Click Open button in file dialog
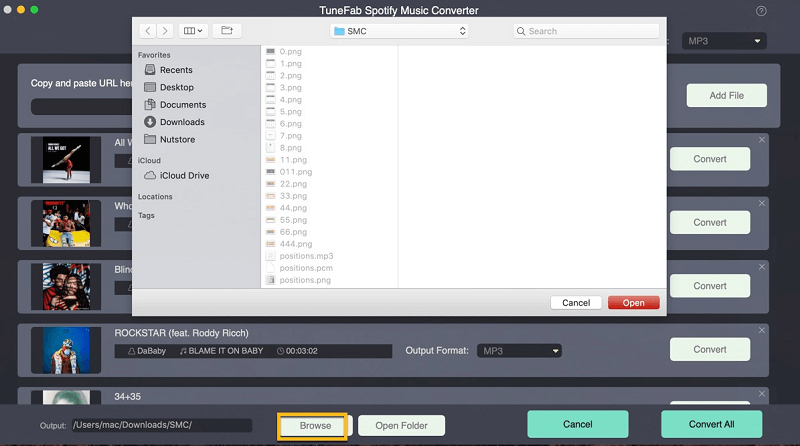The image size is (800, 446). [633, 302]
